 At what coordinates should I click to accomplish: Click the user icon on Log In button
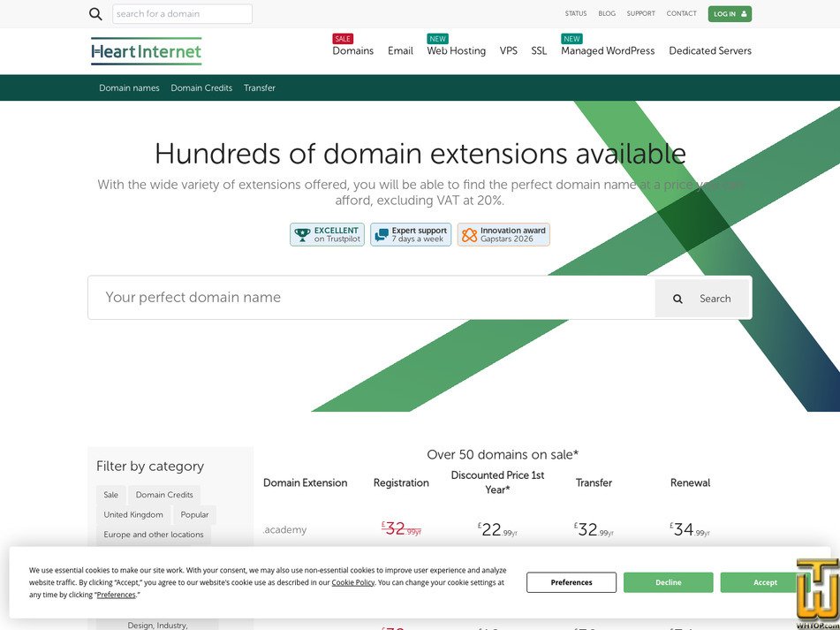744,14
